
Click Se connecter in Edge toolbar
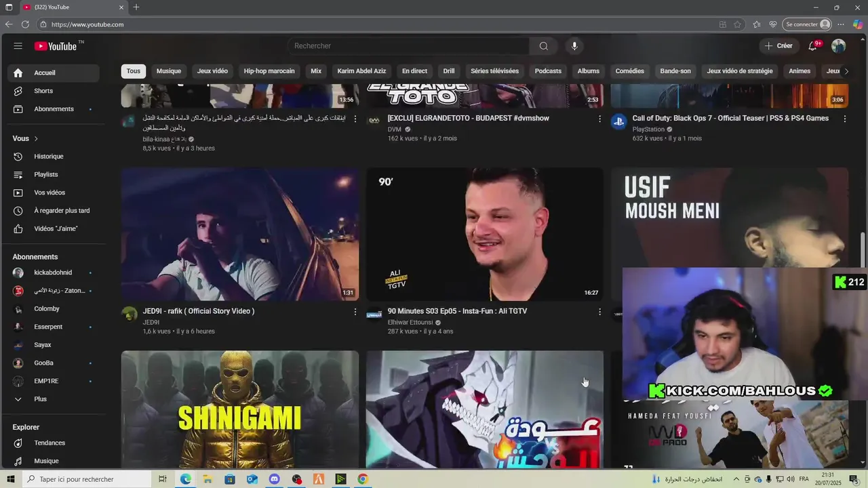coord(807,24)
